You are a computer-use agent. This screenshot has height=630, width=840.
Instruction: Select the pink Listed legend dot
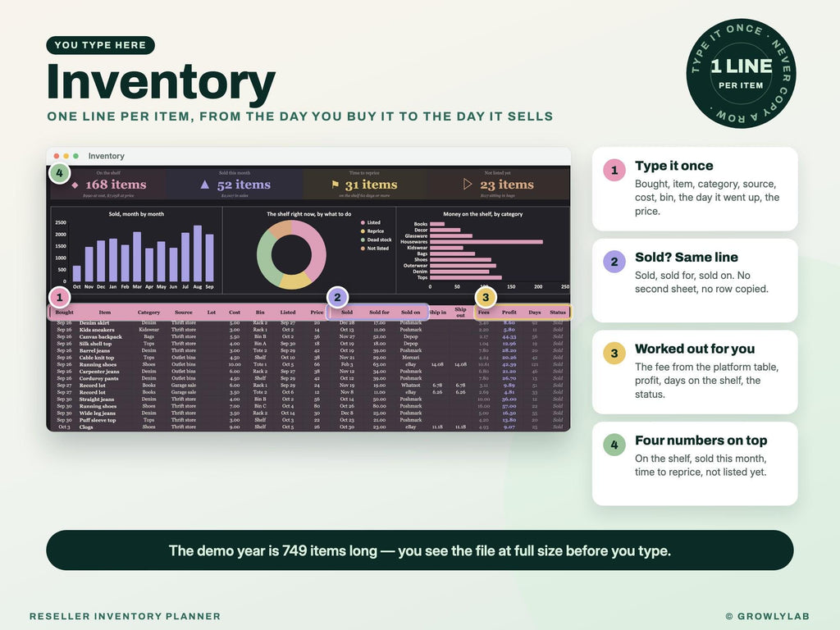tap(363, 222)
